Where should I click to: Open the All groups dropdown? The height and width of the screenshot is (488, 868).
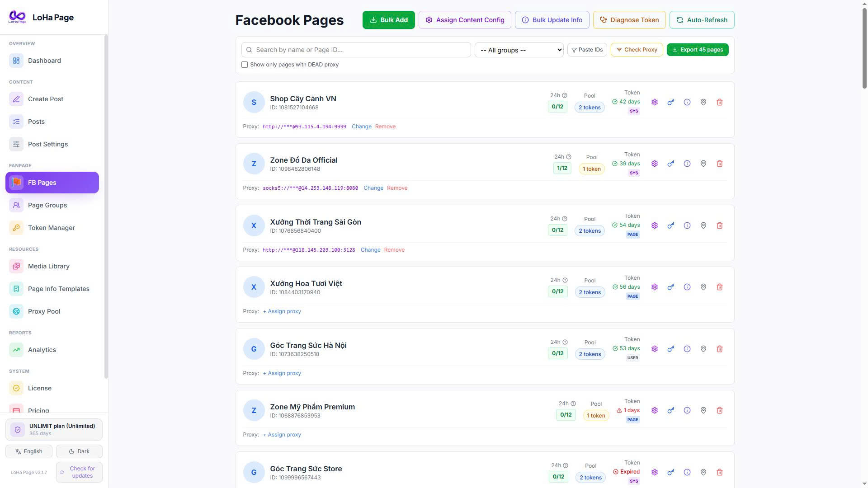[519, 50]
